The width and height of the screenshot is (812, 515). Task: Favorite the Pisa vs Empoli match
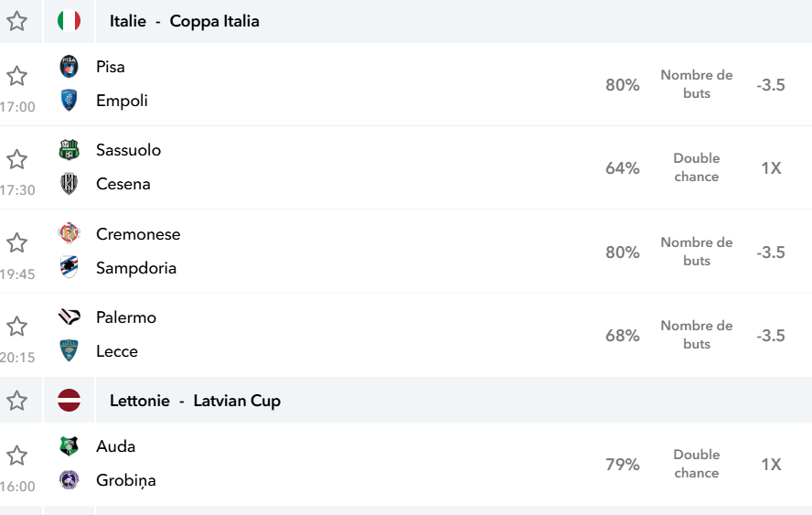click(x=16, y=76)
